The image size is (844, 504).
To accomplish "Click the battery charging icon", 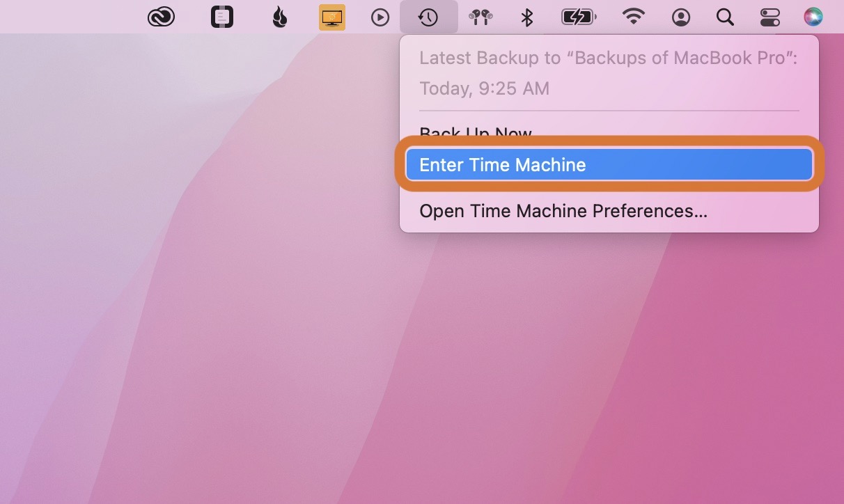I will pyautogui.click(x=579, y=17).
